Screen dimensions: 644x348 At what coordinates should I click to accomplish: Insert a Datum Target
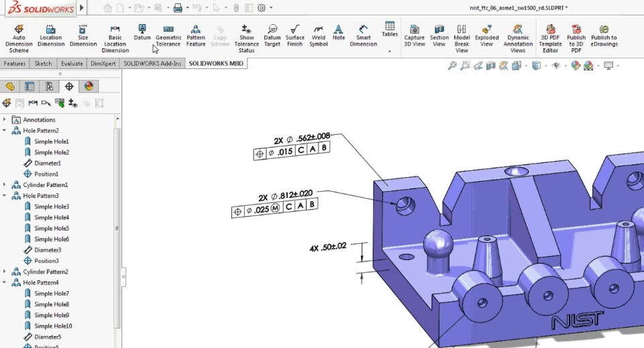tap(272, 36)
